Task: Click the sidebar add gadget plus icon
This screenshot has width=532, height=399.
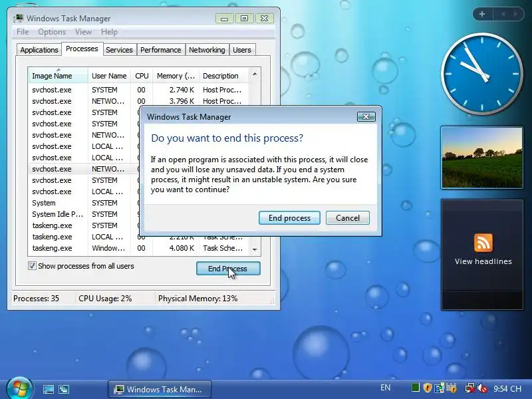Action: [x=481, y=14]
